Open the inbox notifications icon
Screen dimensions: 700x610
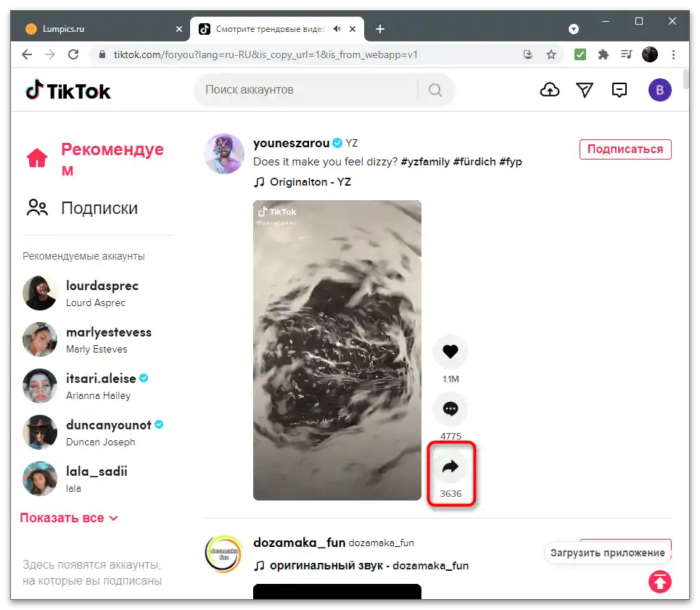pos(619,90)
